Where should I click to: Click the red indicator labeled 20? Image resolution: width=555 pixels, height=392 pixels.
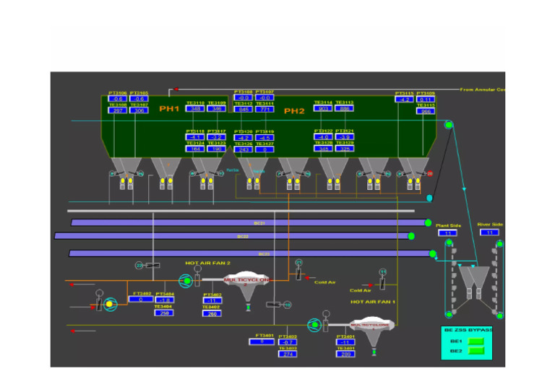(430, 173)
